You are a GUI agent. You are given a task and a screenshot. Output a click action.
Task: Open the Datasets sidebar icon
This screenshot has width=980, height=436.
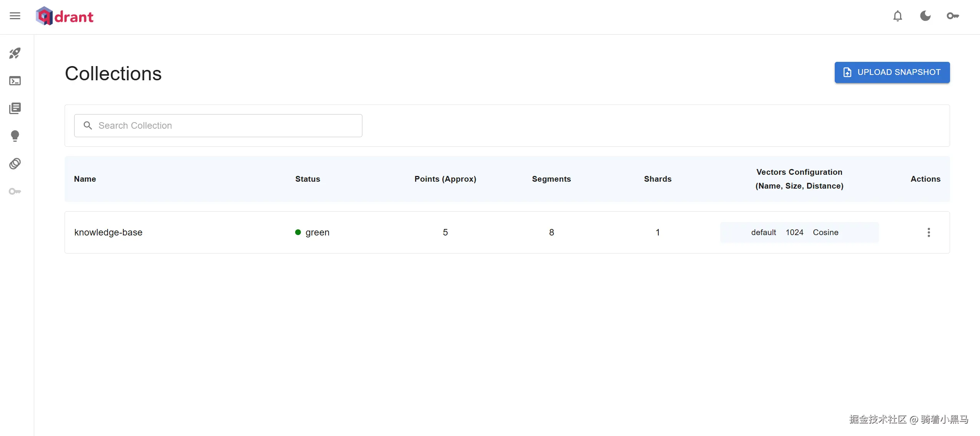(x=15, y=164)
